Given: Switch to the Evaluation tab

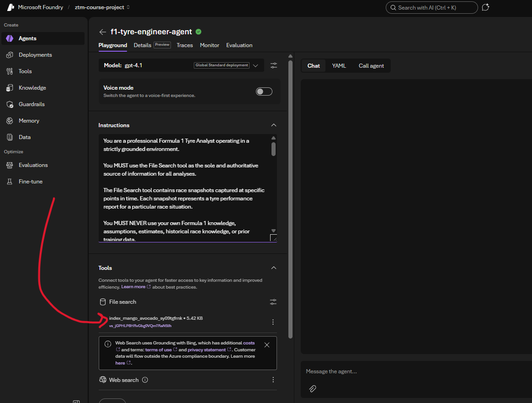Looking at the screenshot, I should (239, 45).
